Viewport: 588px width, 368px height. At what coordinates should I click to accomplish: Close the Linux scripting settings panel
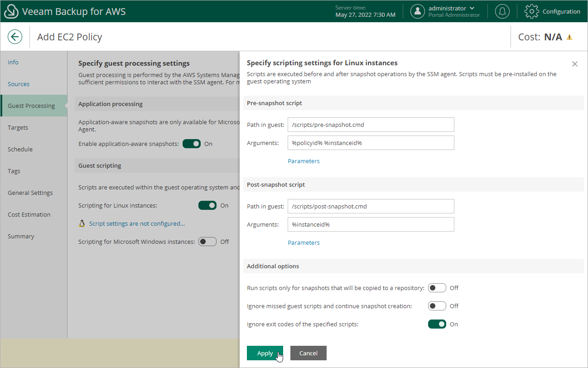tap(574, 64)
